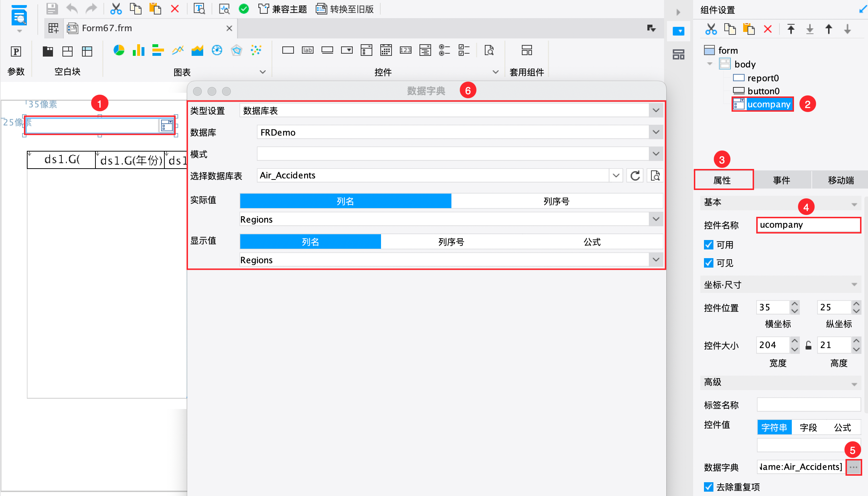This screenshot has height=496, width=868.
Task: Toggle the 可见 checkbox
Action: 708,263
